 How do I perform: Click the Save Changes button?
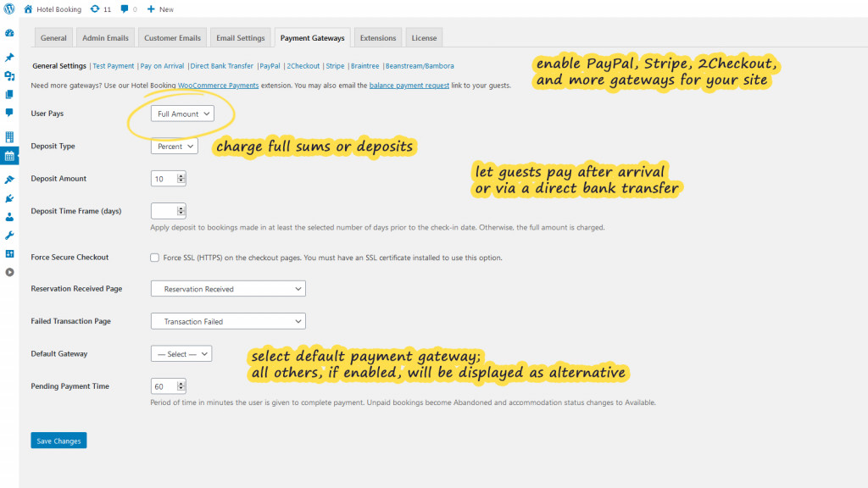click(x=58, y=440)
